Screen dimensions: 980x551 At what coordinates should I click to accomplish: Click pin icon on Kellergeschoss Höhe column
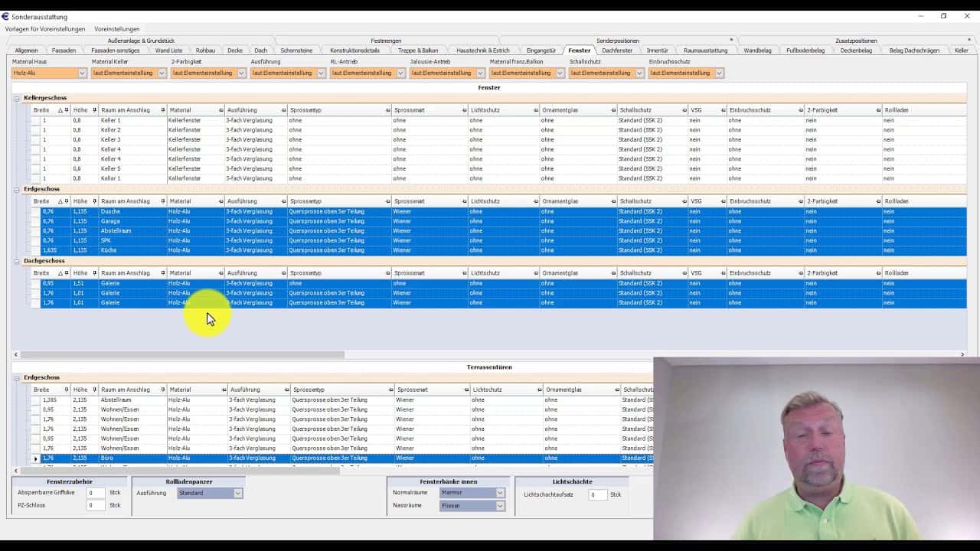point(94,110)
